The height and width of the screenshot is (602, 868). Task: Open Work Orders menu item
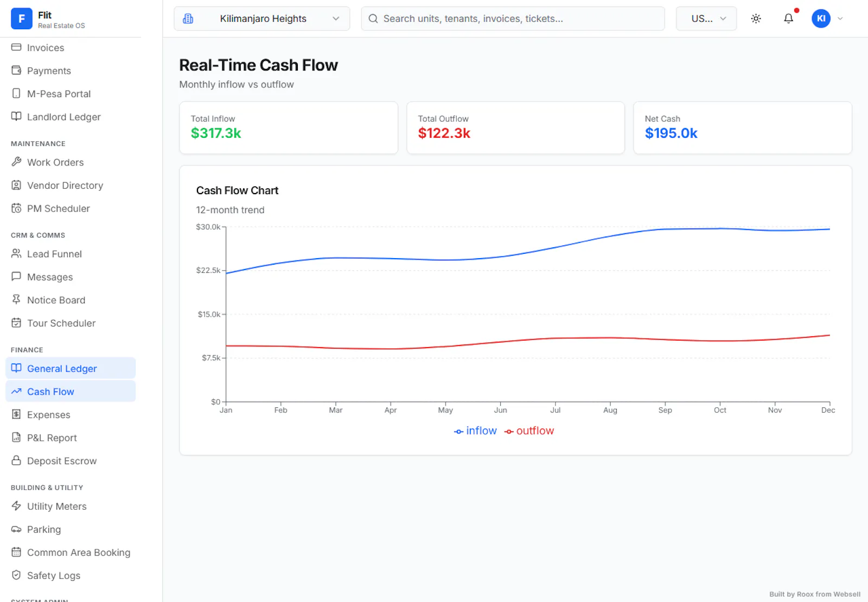[x=71, y=162]
